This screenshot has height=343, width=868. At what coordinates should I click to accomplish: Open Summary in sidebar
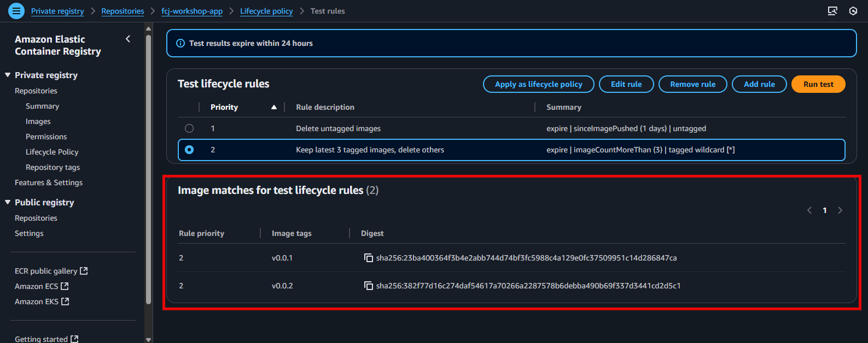[42, 106]
